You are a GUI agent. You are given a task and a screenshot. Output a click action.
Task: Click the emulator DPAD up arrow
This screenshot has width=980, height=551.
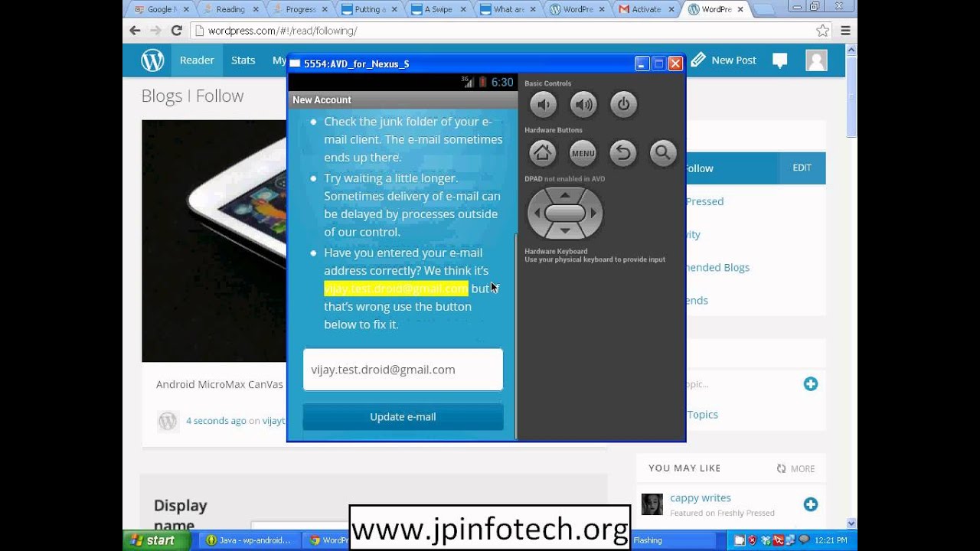565,195
